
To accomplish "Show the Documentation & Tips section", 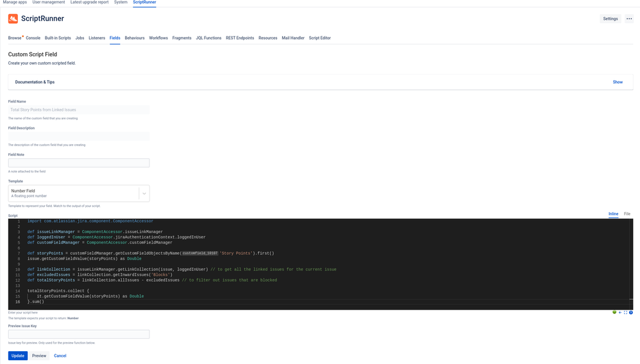I will tap(618, 82).
